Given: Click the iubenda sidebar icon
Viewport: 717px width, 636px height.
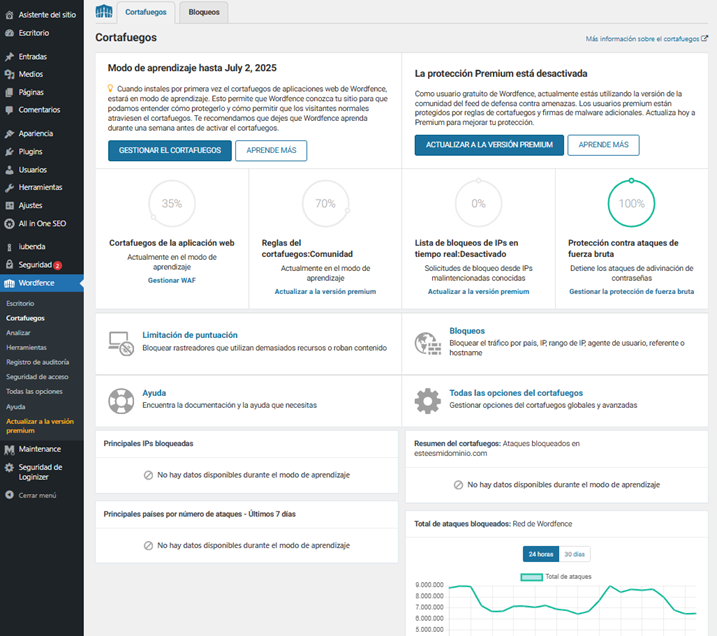Looking at the screenshot, I should (9, 247).
